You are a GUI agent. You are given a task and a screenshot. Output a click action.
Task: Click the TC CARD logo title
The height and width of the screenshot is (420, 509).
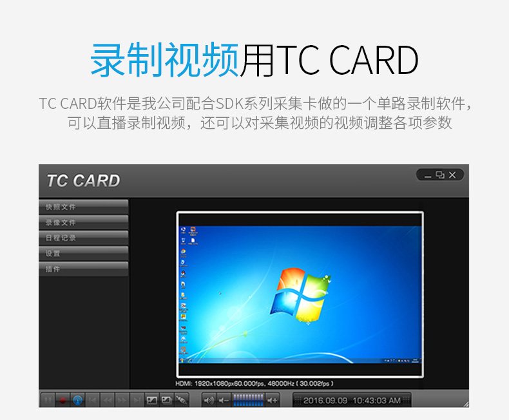click(x=83, y=180)
